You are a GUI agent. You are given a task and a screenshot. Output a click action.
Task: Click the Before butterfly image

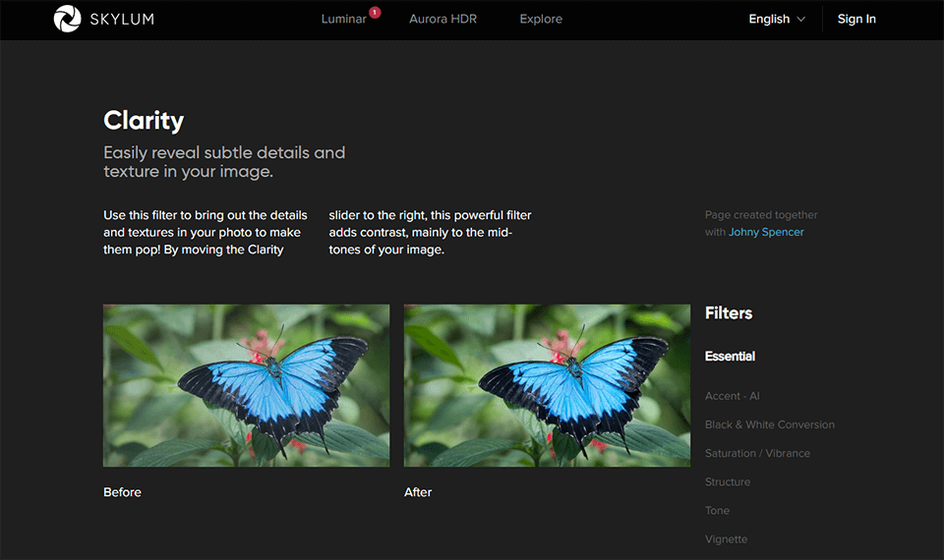point(246,385)
